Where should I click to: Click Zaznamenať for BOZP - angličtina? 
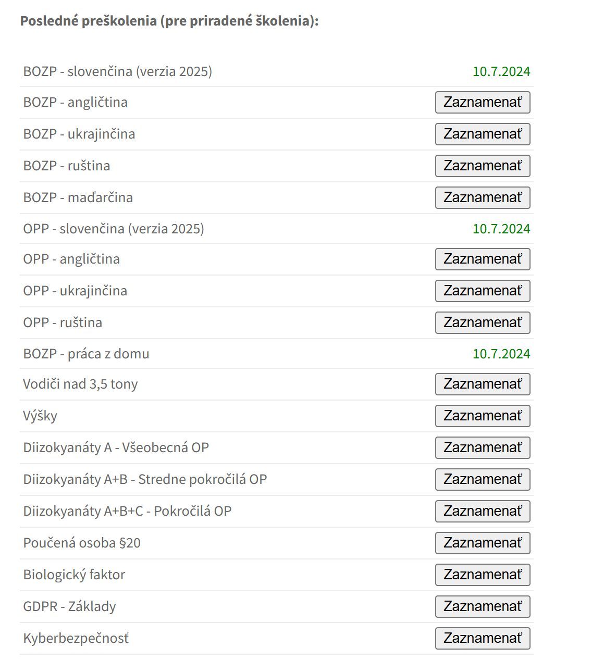pos(483,103)
